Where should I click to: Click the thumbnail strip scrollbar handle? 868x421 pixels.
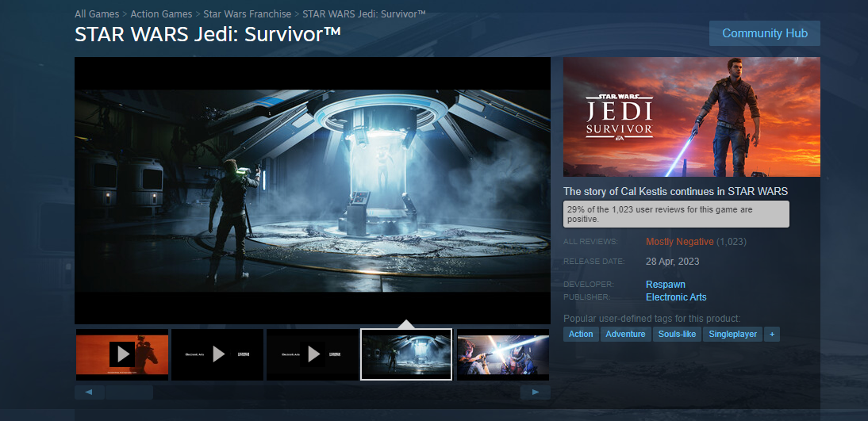[129, 392]
